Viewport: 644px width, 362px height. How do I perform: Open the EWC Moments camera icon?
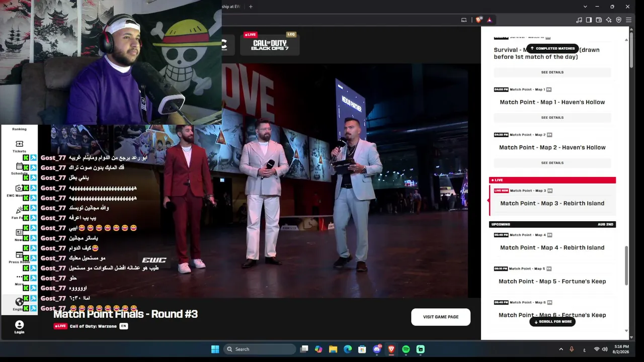point(19,188)
